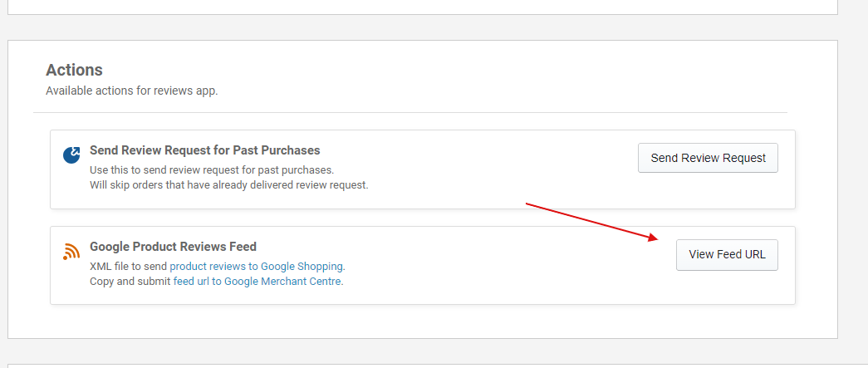Screen dimensions: 868x368
Task: Click the 'Available actions for reviews app' subtitle
Action: 131,91
